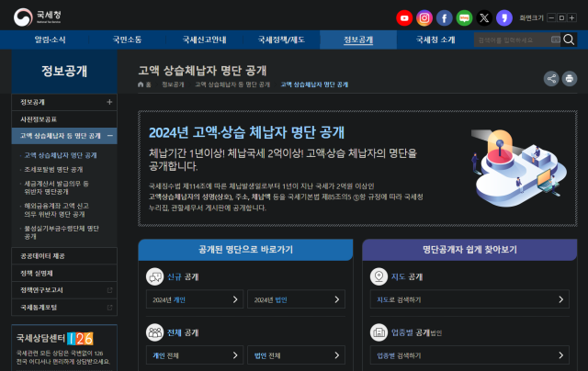This screenshot has height=371, width=588.
Task: Select 공공데이터 제공 in sidebar
Action: (64, 256)
